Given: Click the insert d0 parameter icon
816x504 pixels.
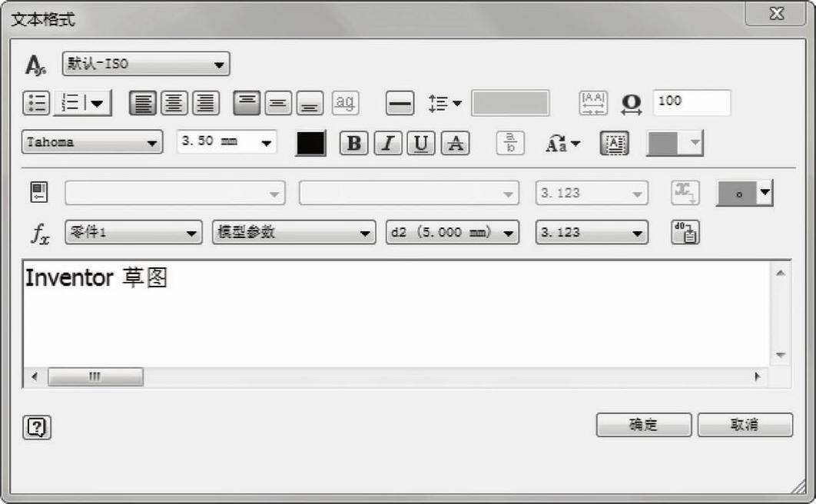Looking at the screenshot, I should point(685,232).
